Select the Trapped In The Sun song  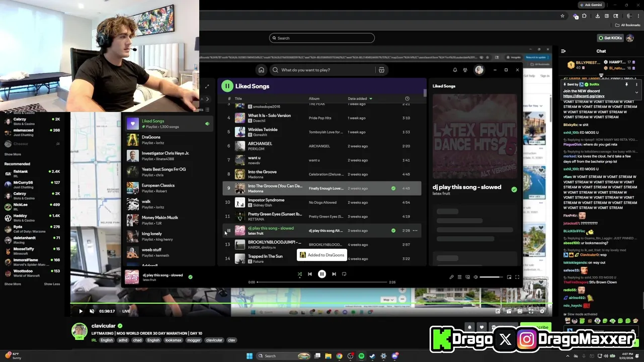(x=265, y=256)
